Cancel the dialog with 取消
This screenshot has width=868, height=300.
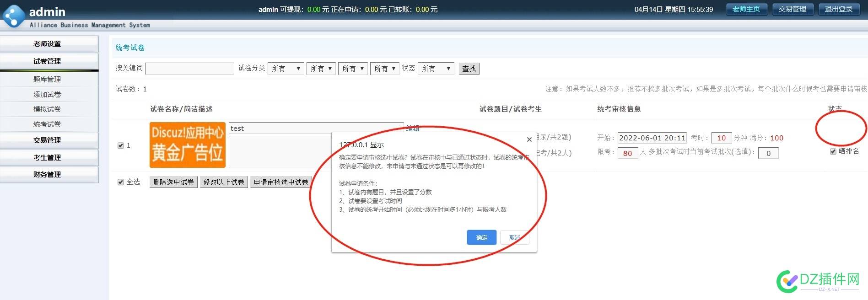515,237
